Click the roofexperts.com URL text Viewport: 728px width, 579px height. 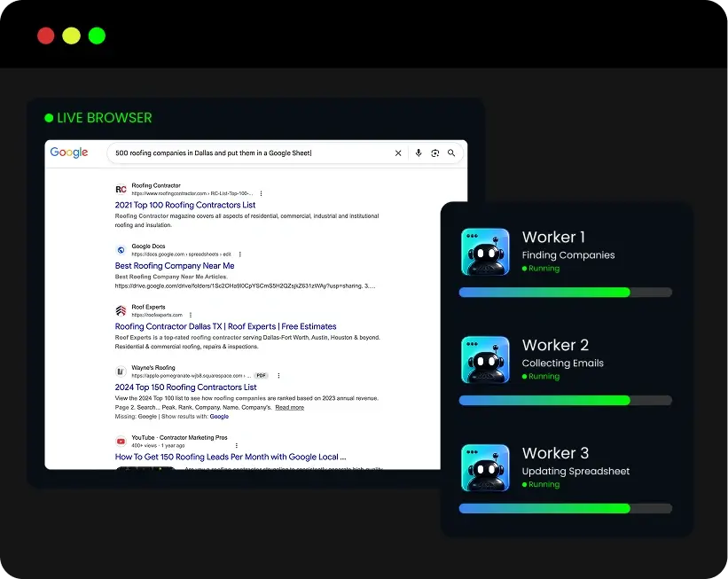pyautogui.click(x=157, y=315)
